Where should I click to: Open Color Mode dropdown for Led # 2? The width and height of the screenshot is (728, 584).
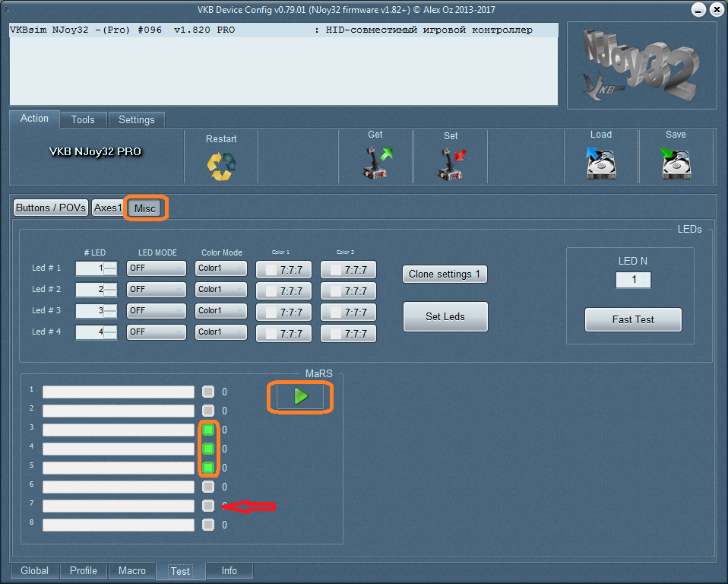tap(220, 290)
